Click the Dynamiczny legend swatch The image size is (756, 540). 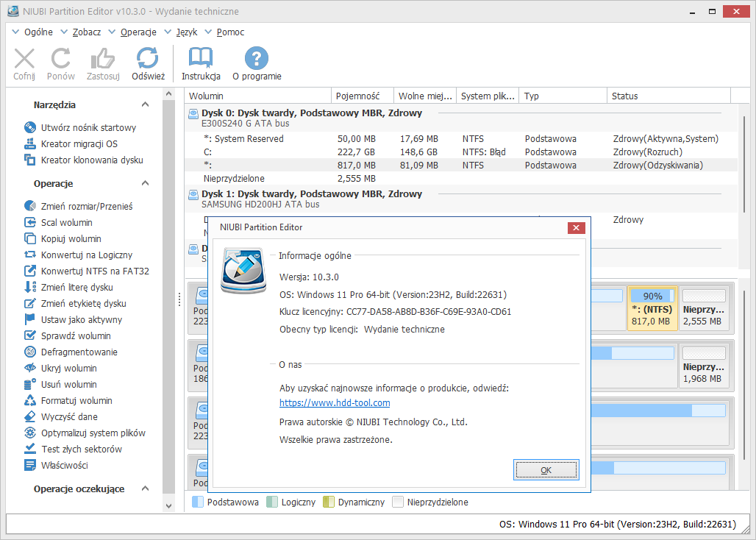(328, 502)
